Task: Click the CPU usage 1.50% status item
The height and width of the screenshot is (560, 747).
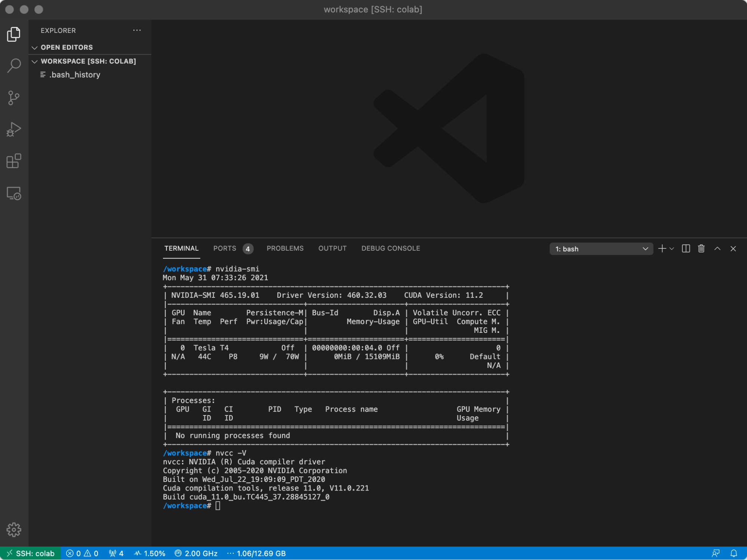Action: click(149, 553)
